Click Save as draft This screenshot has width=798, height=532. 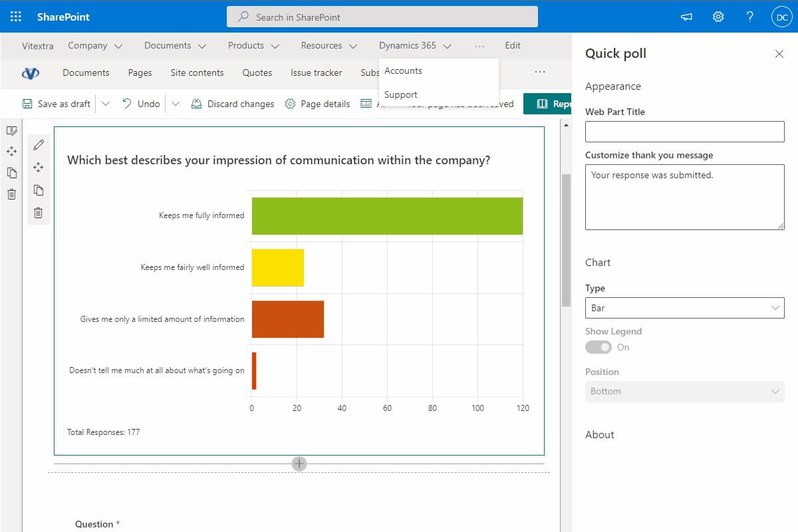pos(57,104)
